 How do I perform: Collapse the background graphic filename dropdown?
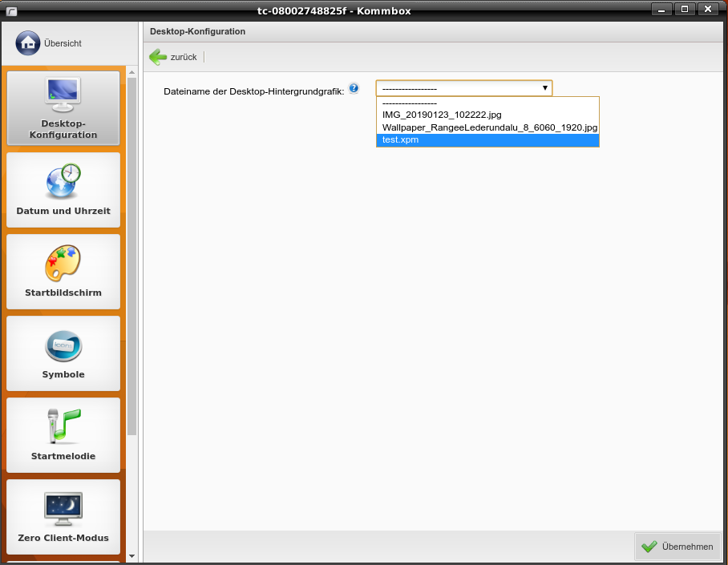coord(544,88)
